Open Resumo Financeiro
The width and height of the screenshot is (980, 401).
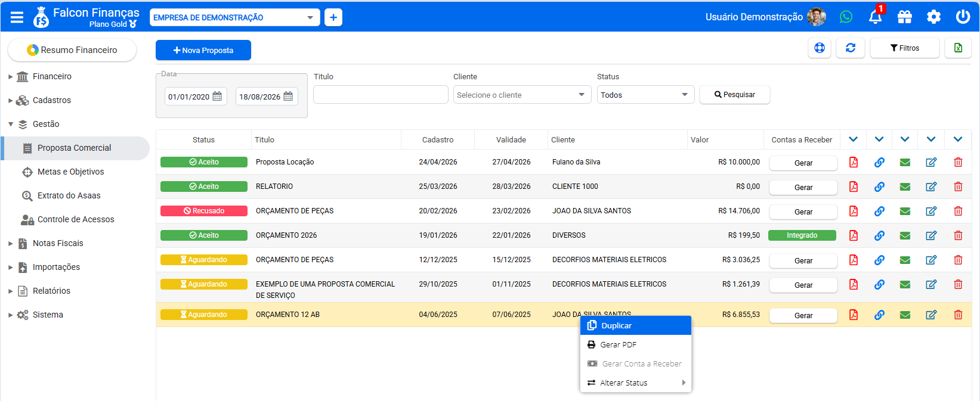[72, 50]
